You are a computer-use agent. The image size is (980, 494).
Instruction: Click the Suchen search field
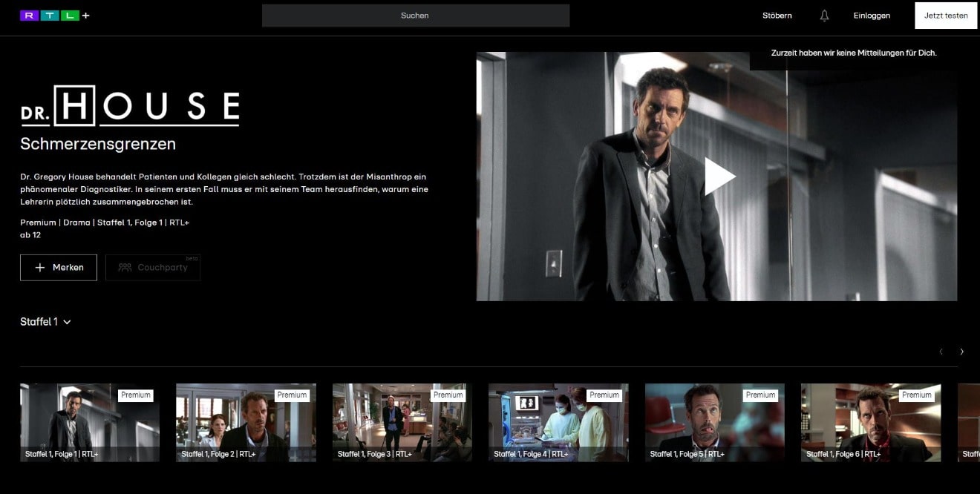pos(416,16)
